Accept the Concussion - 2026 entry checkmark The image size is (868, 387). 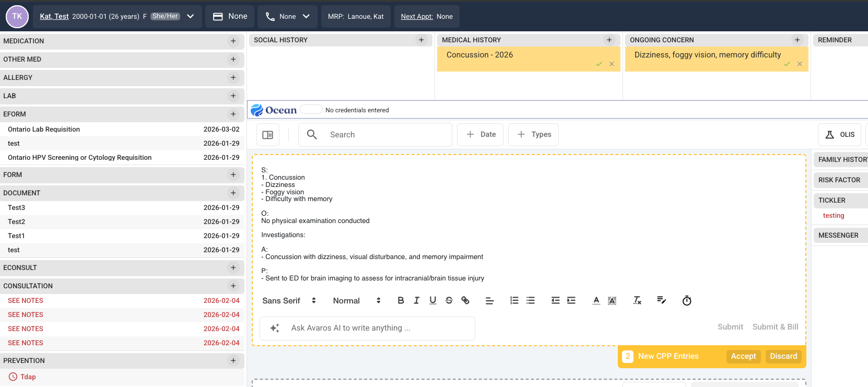pyautogui.click(x=599, y=64)
